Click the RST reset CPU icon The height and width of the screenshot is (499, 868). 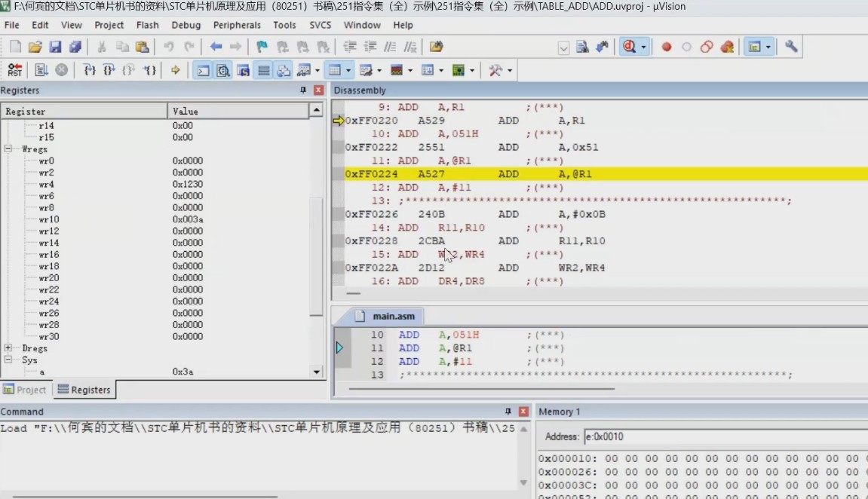pyautogui.click(x=14, y=70)
